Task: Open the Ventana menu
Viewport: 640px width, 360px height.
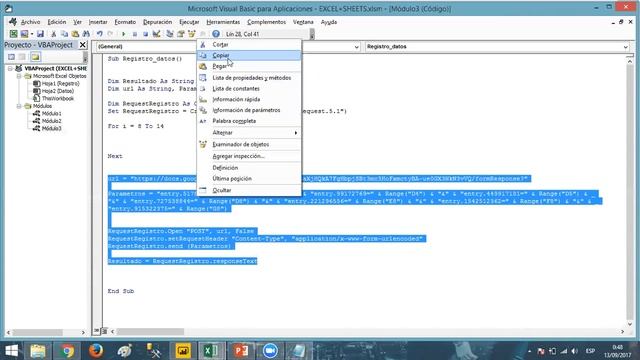Action: click(303, 22)
